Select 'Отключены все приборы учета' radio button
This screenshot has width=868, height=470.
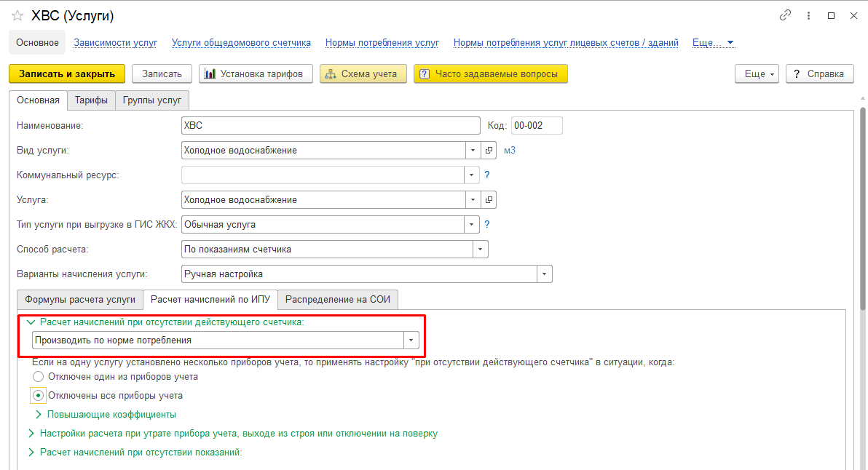pyautogui.click(x=39, y=396)
